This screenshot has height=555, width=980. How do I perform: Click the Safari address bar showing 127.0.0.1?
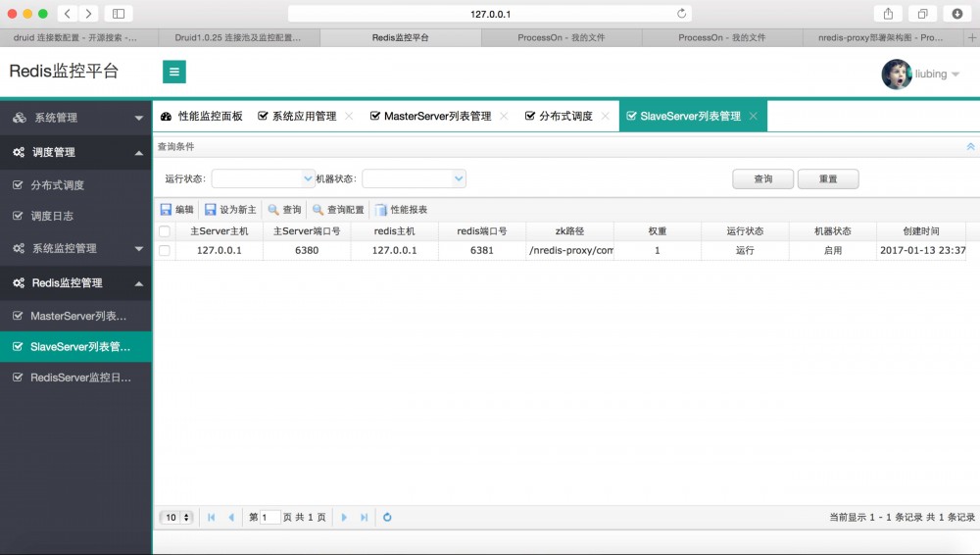[x=490, y=13]
